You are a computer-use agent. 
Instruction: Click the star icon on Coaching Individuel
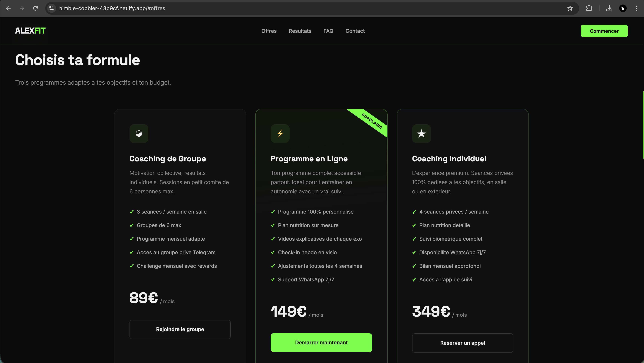(421, 133)
